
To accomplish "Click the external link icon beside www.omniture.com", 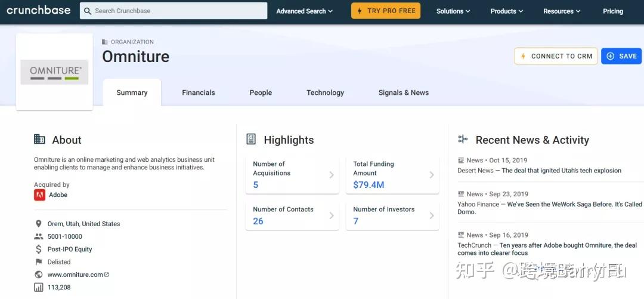I will 107,275.
